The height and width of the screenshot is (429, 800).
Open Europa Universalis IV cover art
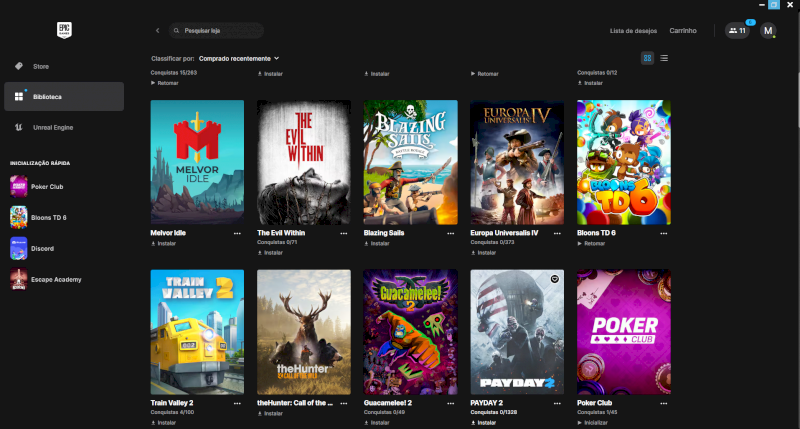(517, 162)
